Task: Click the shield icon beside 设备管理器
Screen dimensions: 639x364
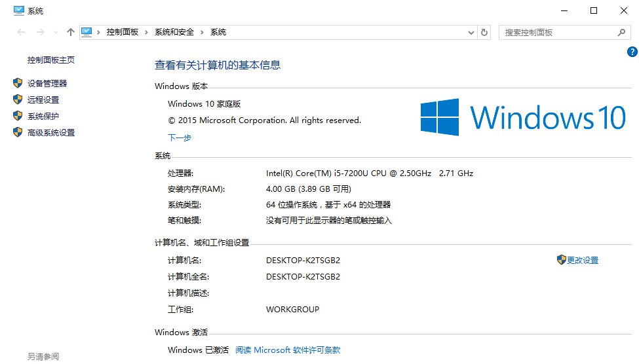Action: pyautogui.click(x=18, y=83)
